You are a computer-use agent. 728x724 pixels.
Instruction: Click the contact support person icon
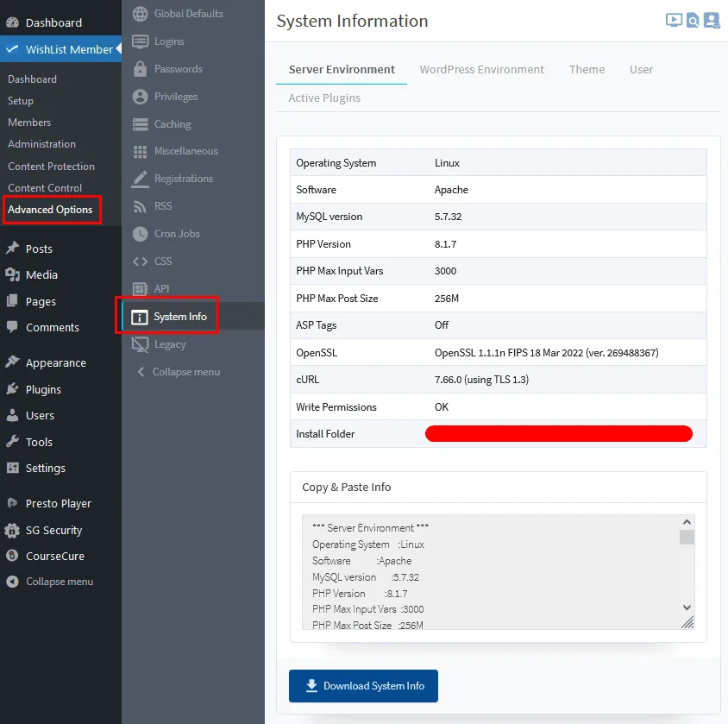(x=711, y=21)
